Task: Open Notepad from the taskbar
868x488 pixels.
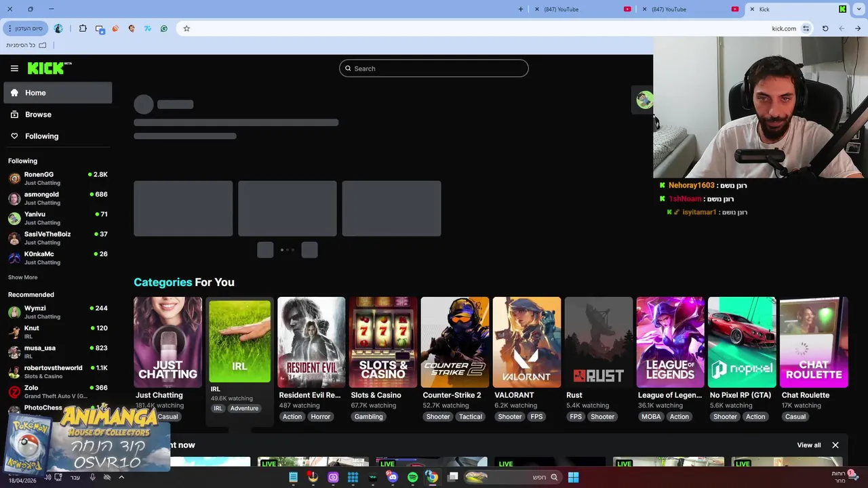Action: (293, 477)
